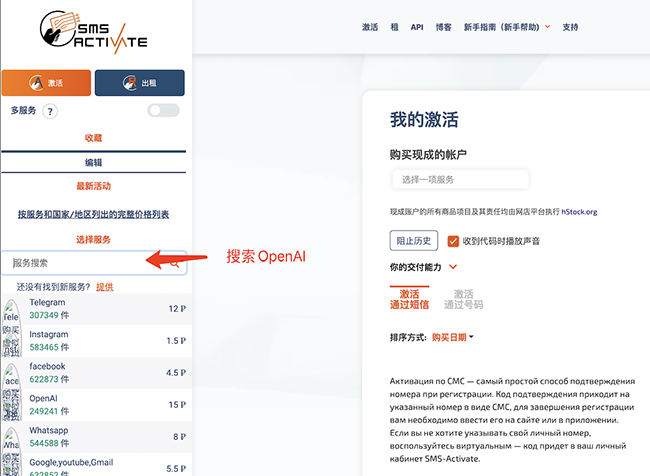Click the 提供 suggest service link

coord(104,287)
